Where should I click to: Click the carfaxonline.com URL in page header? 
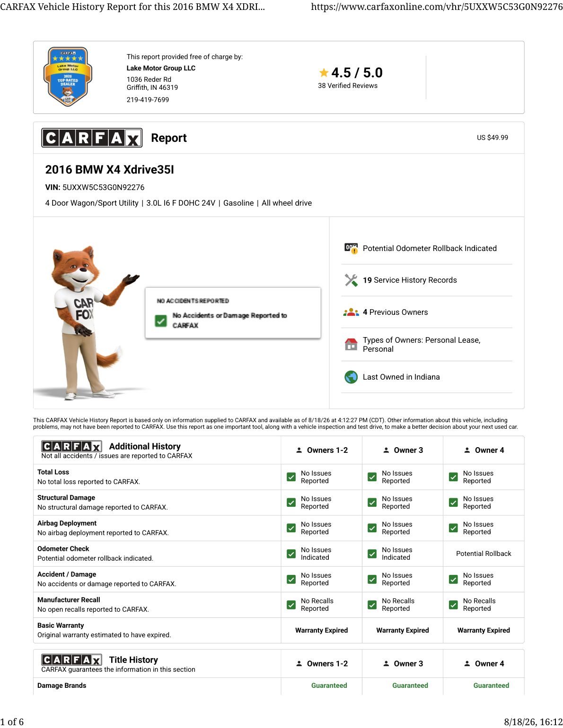(437, 7)
